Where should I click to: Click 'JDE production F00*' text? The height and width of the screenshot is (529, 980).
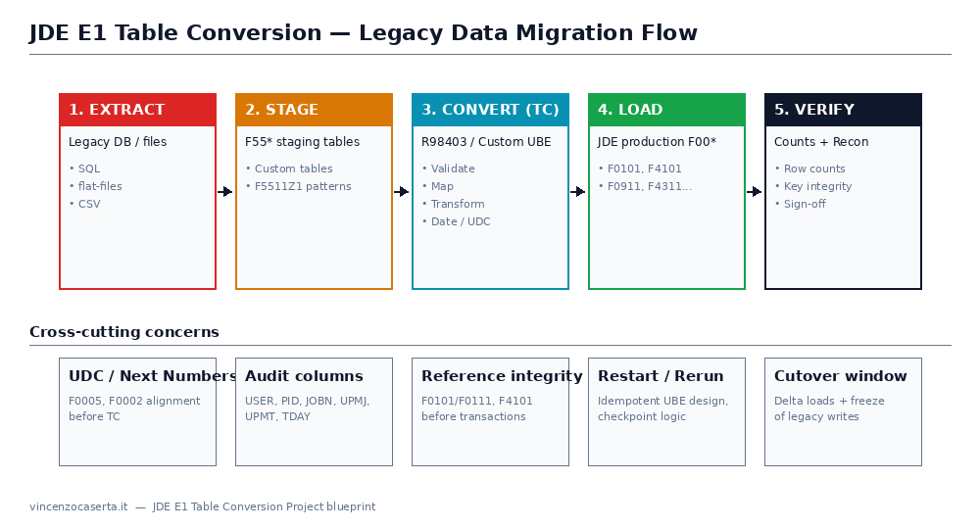tap(657, 142)
